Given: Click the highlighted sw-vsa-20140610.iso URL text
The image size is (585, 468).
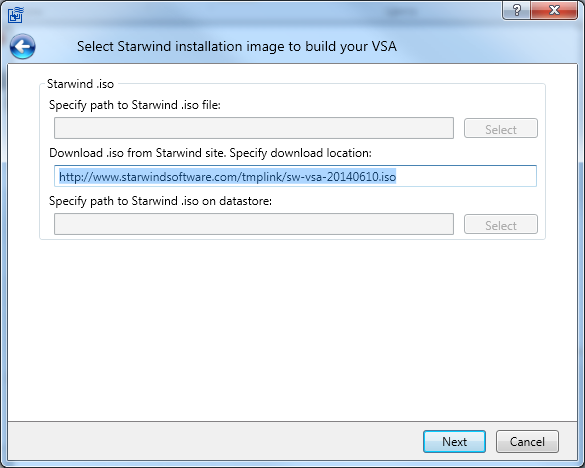Looking at the screenshot, I should click(228, 176).
